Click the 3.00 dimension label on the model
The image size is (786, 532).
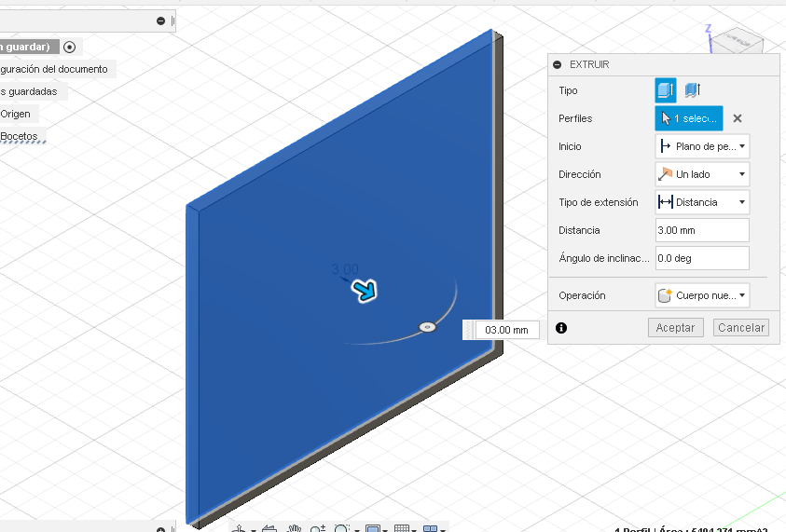[x=345, y=269]
